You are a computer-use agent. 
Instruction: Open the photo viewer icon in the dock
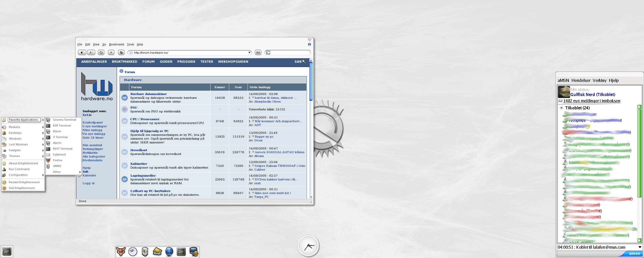pos(157,251)
